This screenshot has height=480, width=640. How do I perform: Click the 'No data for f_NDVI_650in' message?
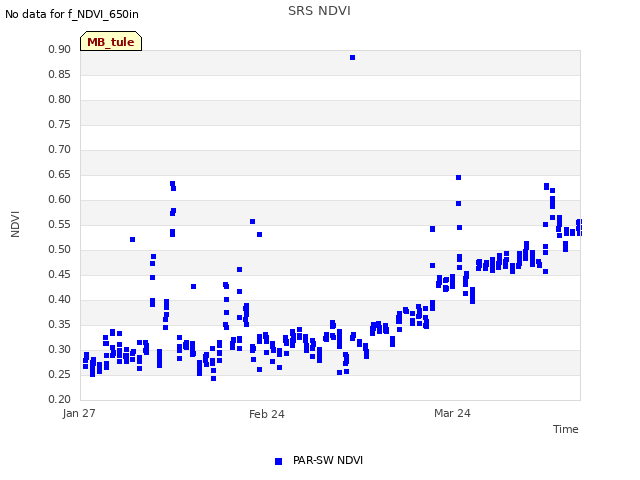click(x=72, y=15)
